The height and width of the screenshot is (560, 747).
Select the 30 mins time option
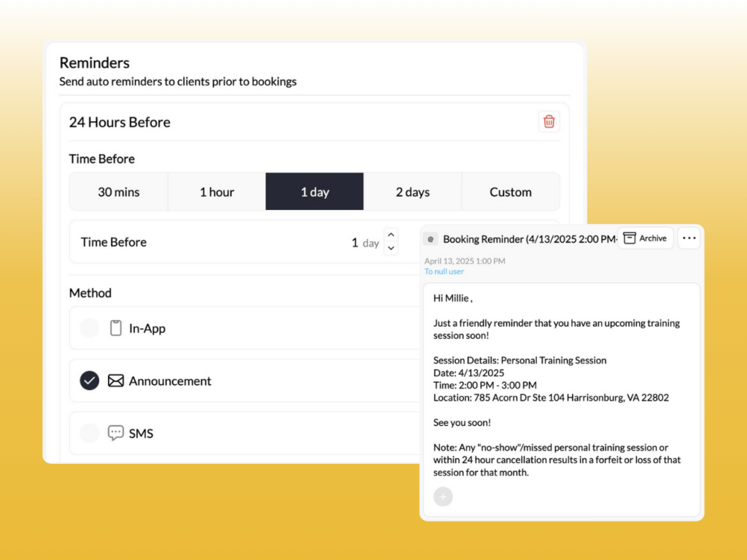point(118,191)
